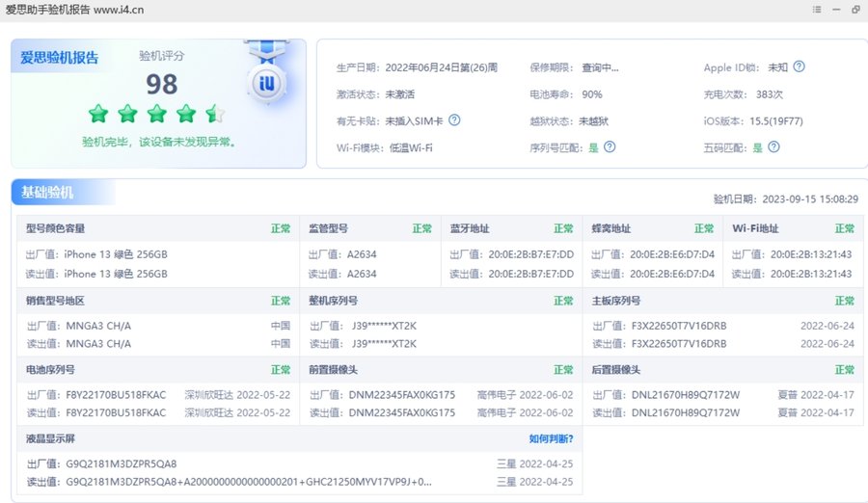Click the 越狱状态 value 未越狱
The image size is (868, 503).
coord(593,121)
